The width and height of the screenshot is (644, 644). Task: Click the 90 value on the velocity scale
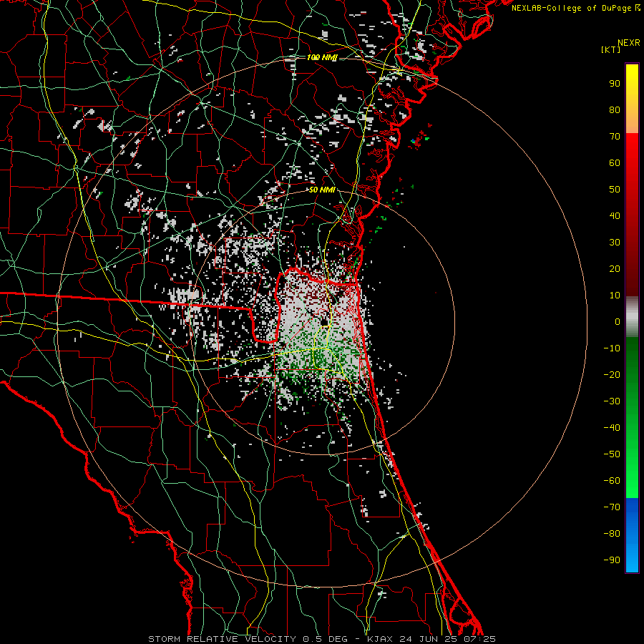615,84
